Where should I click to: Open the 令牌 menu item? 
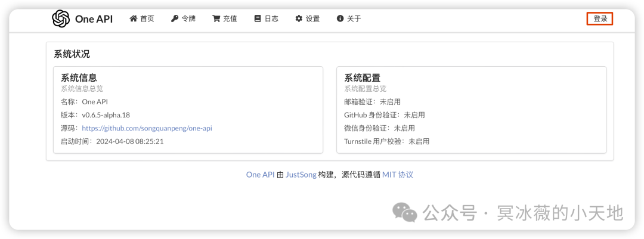184,18
